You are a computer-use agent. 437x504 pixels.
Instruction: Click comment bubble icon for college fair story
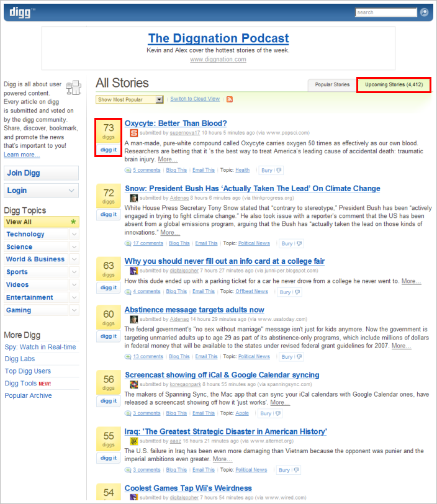pos(128,292)
